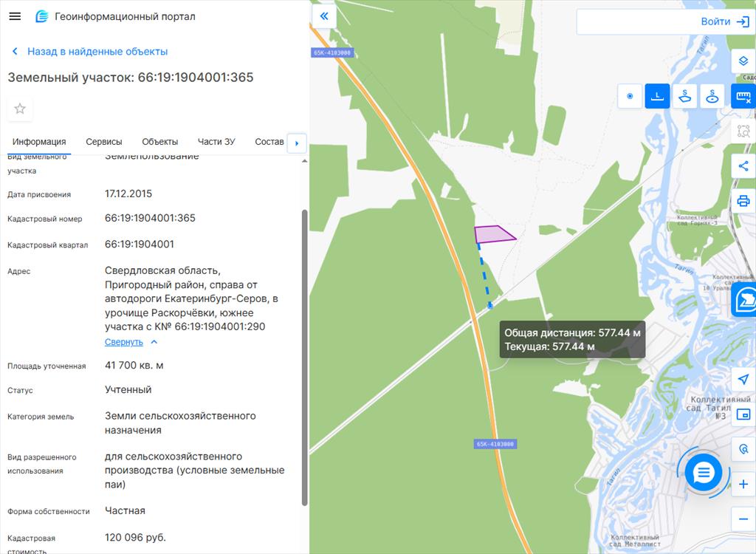Open the hamburger main menu
Screen dimensions: 756x554
(15, 16)
